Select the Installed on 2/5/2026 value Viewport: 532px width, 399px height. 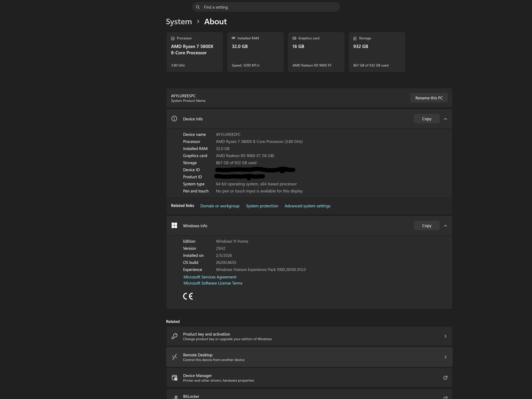224,255
